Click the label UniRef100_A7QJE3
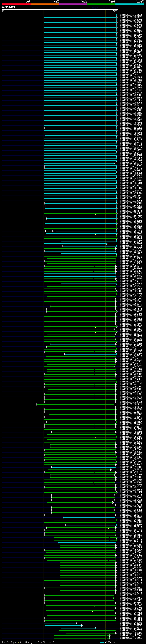This screenshot has height=644, width=146. [x=131, y=42]
